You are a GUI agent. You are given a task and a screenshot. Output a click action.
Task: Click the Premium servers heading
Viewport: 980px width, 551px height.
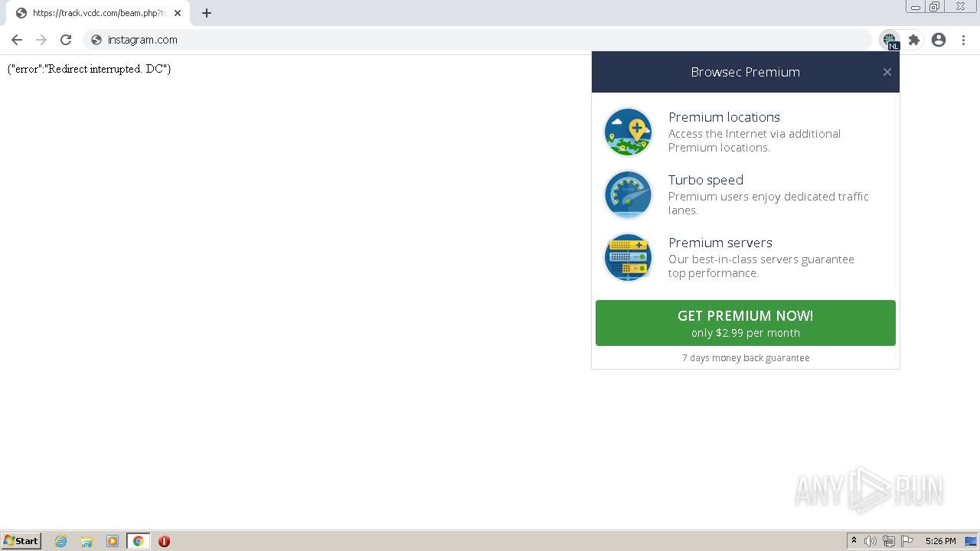(720, 243)
